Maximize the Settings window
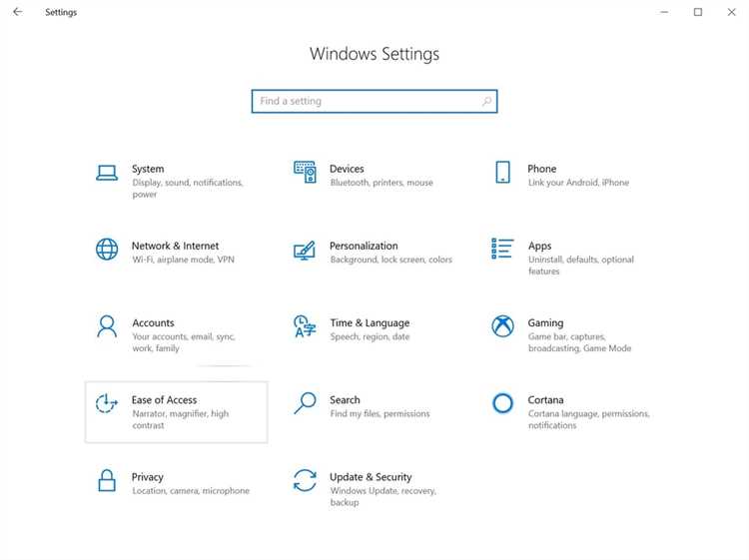The image size is (749, 560). pos(698,12)
